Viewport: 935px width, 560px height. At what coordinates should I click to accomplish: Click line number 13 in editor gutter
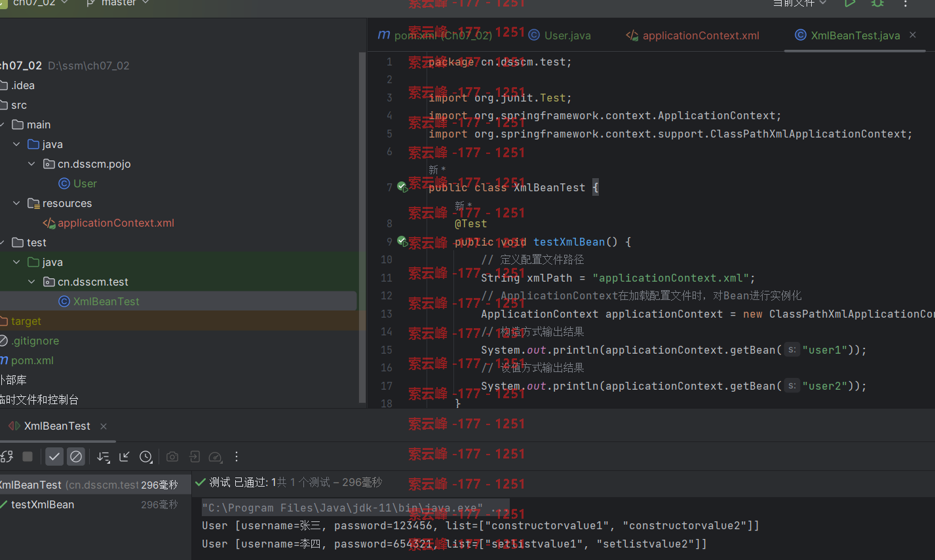point(387,314)
